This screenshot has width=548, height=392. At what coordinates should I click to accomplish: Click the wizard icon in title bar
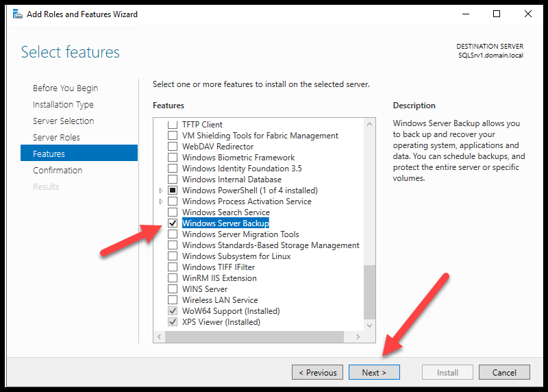click(18, 14)
